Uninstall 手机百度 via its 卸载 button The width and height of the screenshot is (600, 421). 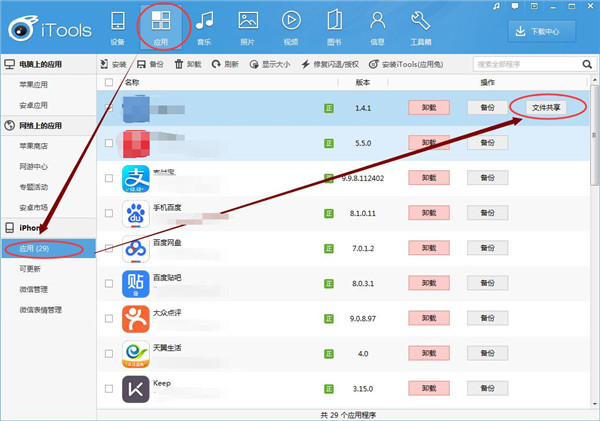429,213
